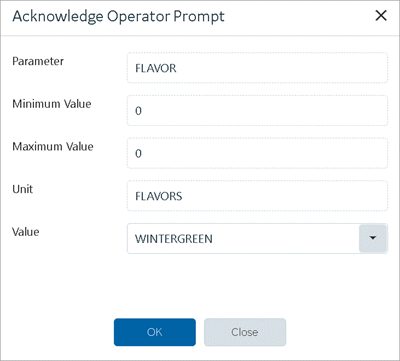Image resolution: width=400 pixels, height=361 pixels.
Task: Click the Acknowledge Operator Prompt title
Action: click(x=119, y=16)
